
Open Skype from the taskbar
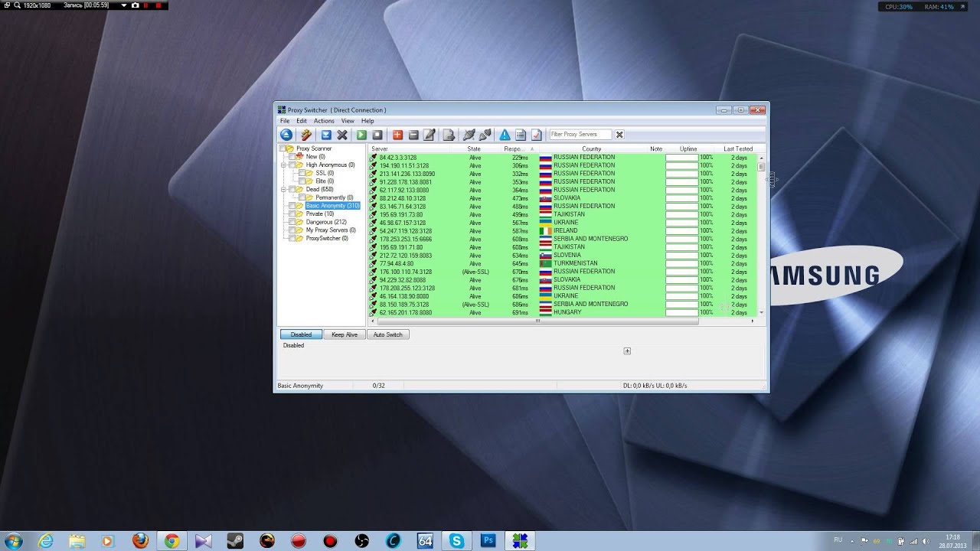click(457, 540)
